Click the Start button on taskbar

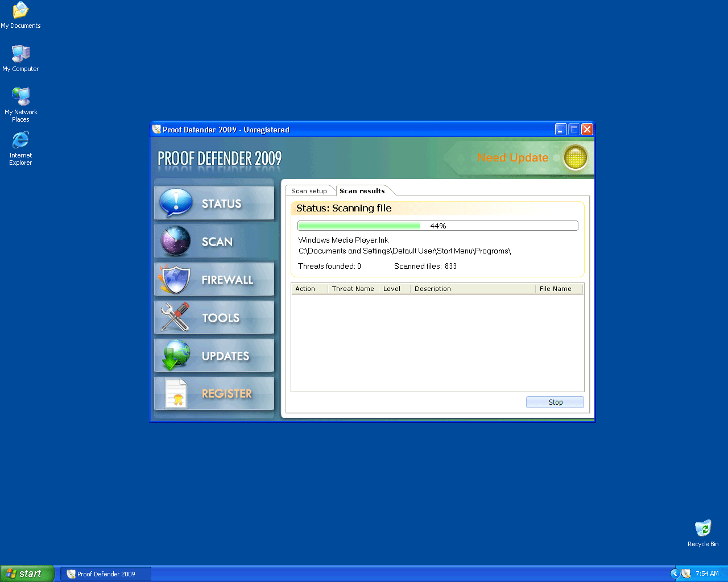[x=27, y=573]
